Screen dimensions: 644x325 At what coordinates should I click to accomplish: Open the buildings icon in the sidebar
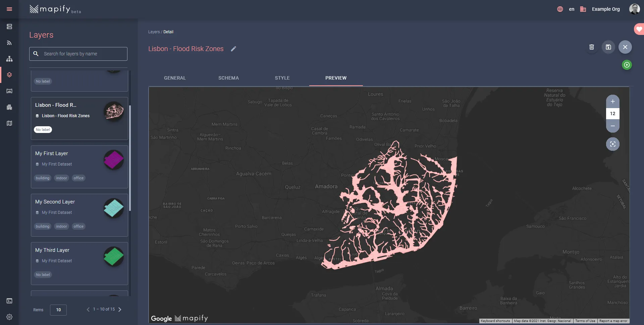tap(9, 107)
